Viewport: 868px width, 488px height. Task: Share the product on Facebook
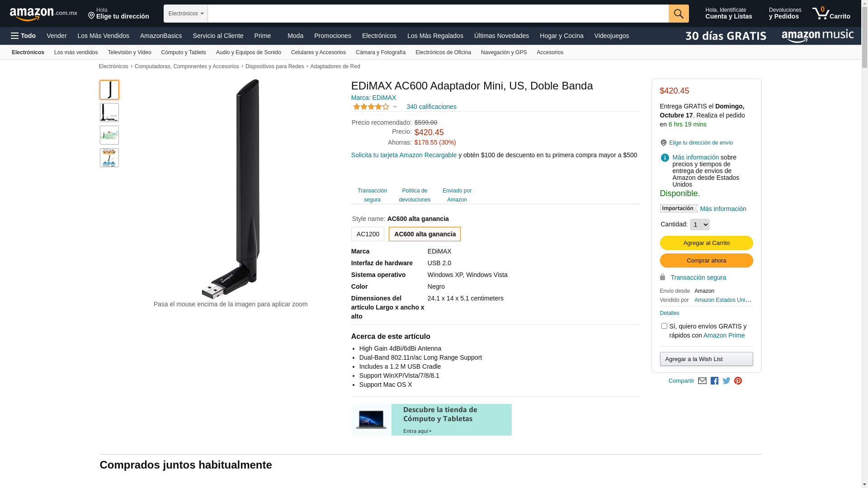click(x=714, y=381)
